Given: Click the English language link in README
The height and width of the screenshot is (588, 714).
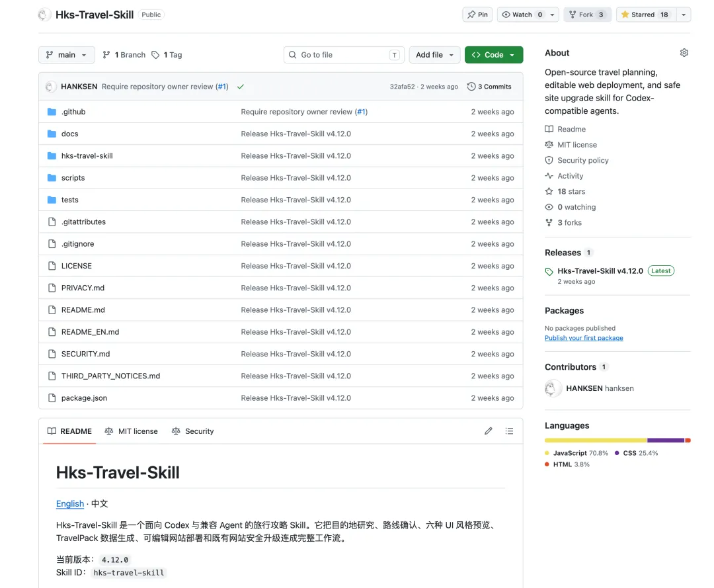Looking at the screenshot, I should [70, 503].
